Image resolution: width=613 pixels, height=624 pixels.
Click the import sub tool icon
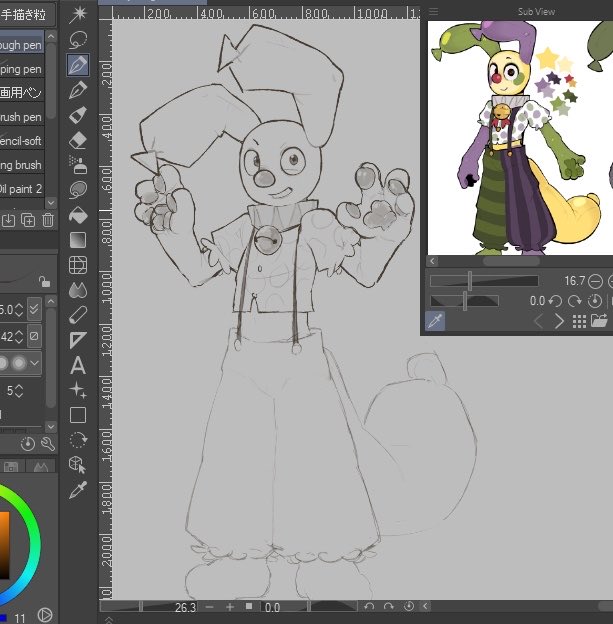pos(8,220)
